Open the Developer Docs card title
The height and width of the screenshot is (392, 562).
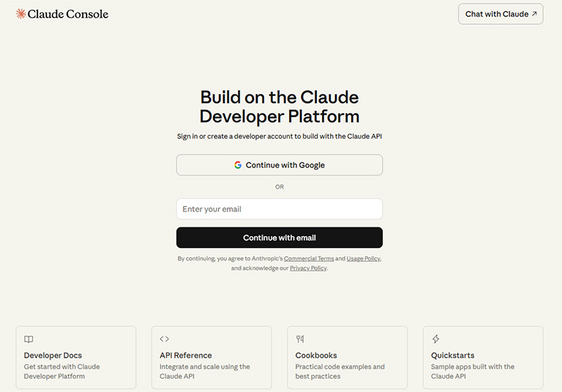[53, 355]
